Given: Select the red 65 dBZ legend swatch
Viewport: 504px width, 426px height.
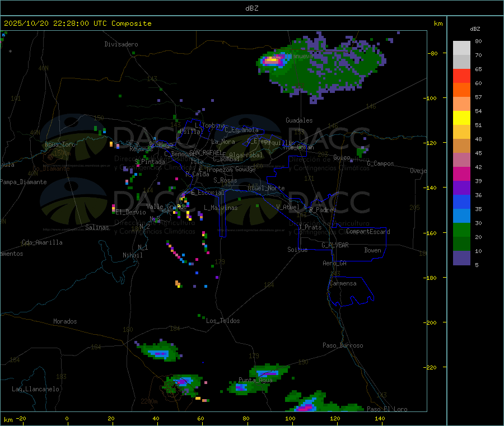Looking at the screenshot, I should pyautogui.click(x=461, y=76).
